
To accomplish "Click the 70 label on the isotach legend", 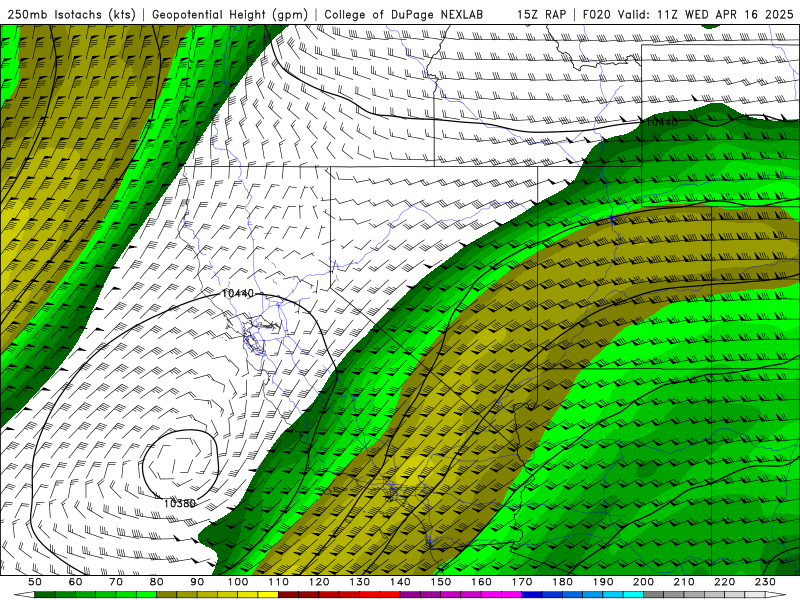I will (x=116, y=582).
